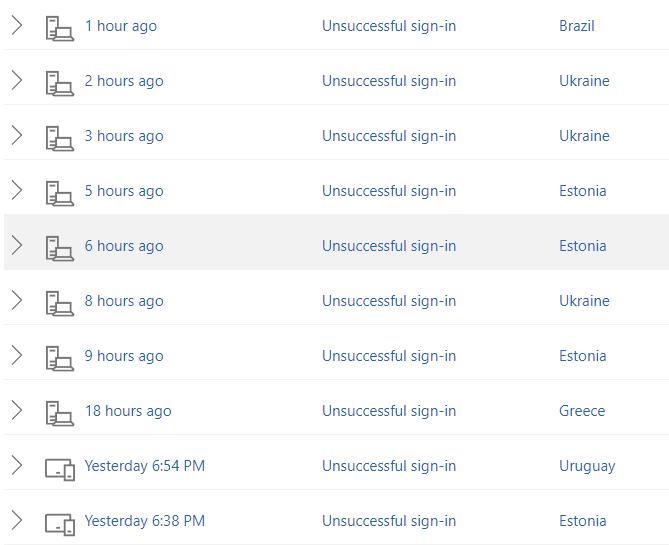Expand the 1 hour ago sign-in entry
Image resolution: width=669 pixels, height=545 pixels.
(x=16, y=26)
